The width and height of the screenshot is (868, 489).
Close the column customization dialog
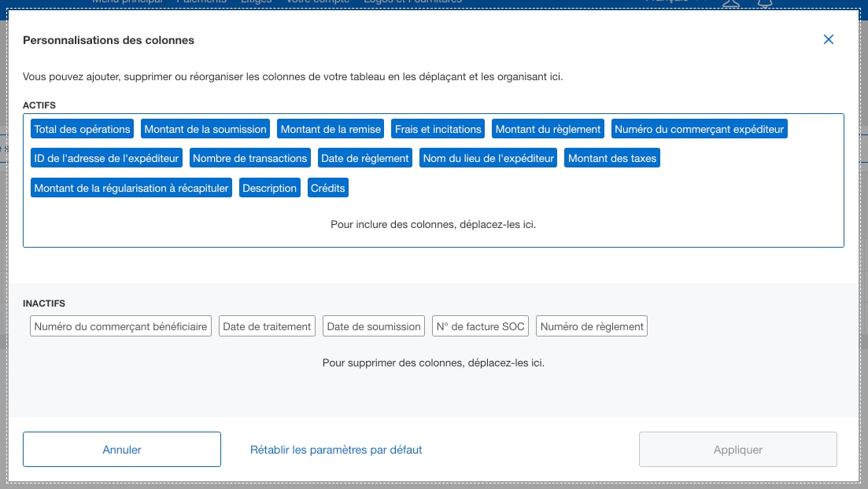click(828, 39)
